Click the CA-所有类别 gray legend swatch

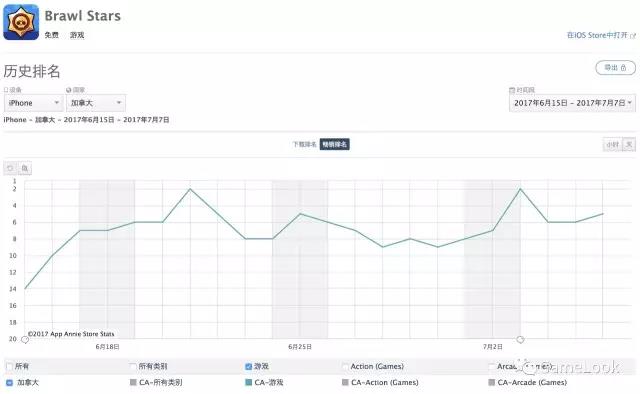(133, 383)
